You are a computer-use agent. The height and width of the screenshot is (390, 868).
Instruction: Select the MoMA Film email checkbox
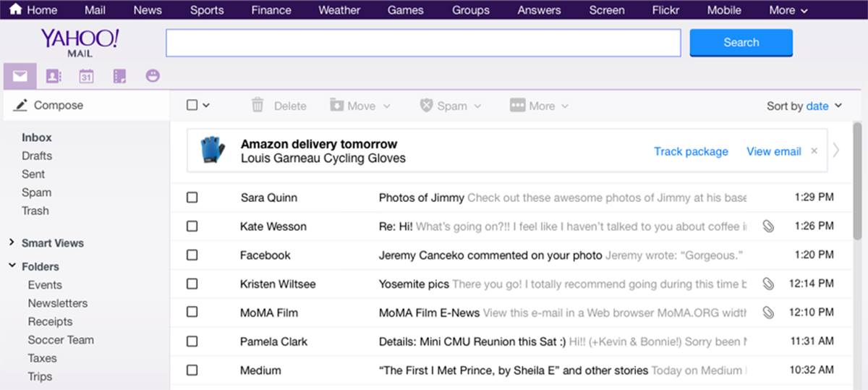192,313
